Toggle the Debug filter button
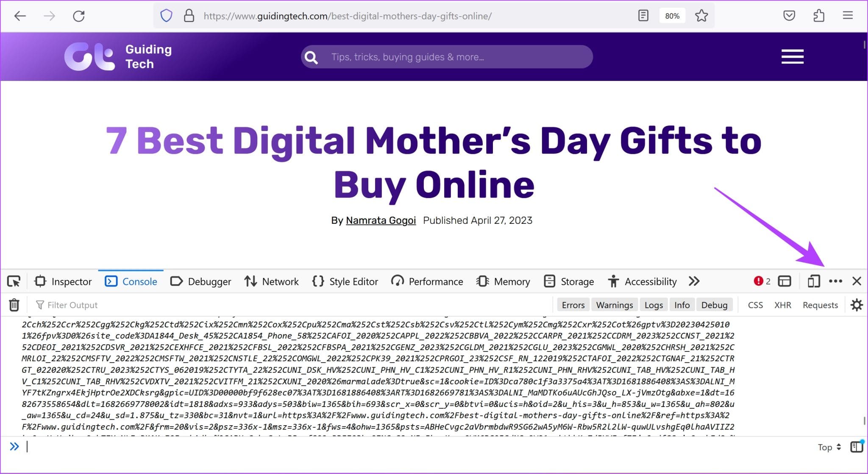Image resolution: width=868 pixels, height=474 pixels. (x=714, y=304)
